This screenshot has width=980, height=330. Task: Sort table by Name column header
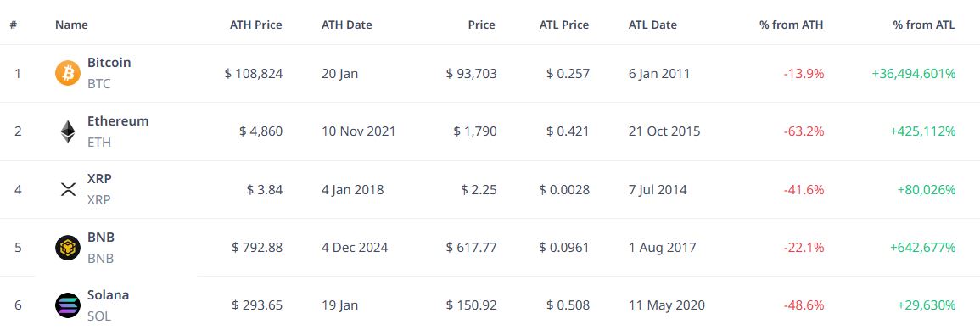71,25
